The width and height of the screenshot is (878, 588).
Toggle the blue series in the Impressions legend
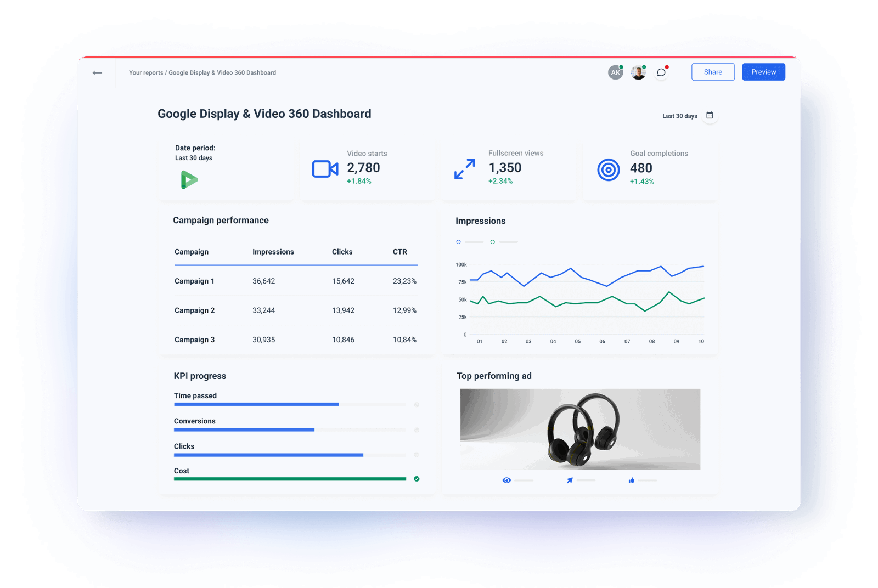[458, 241]
